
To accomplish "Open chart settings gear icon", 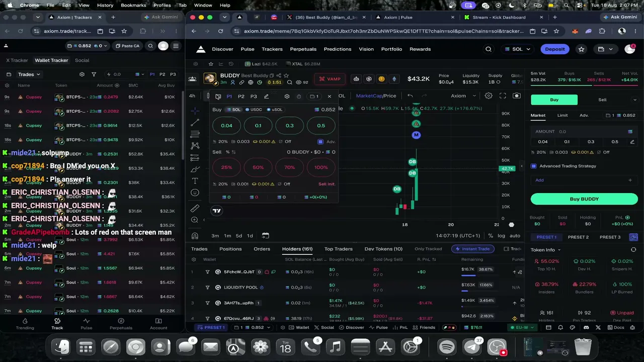I will (489, 96).
